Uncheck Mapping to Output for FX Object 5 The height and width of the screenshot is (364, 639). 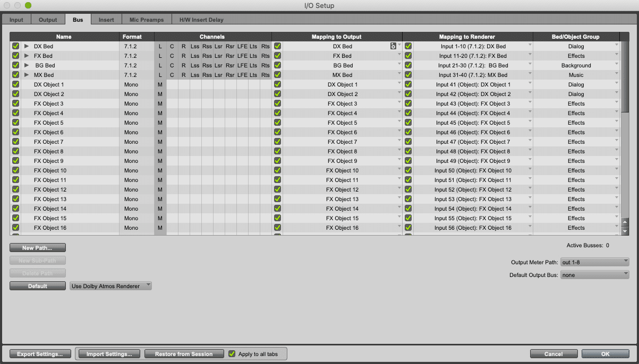point(277,123)
